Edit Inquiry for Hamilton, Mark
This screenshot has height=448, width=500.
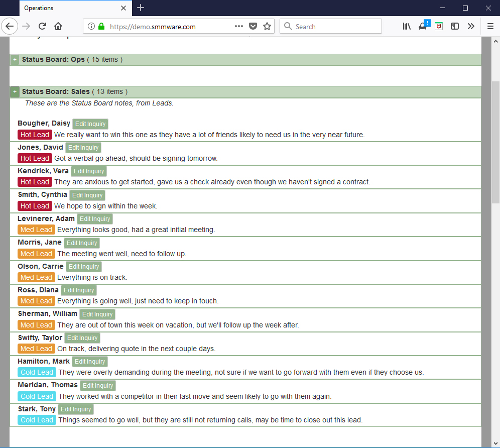click(89, 361)
